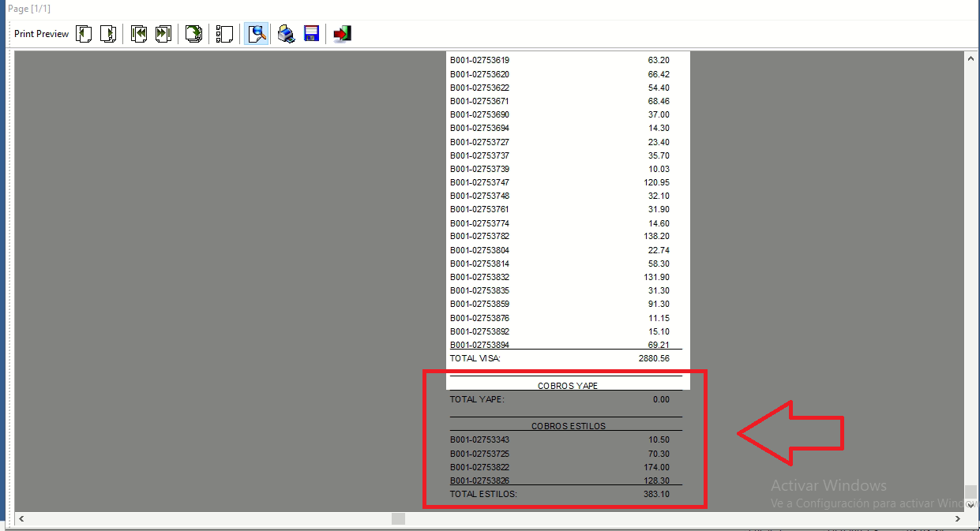
Task: Close print preview with the exit door icon
Action: pyautogui.click(x=342, y=34)
